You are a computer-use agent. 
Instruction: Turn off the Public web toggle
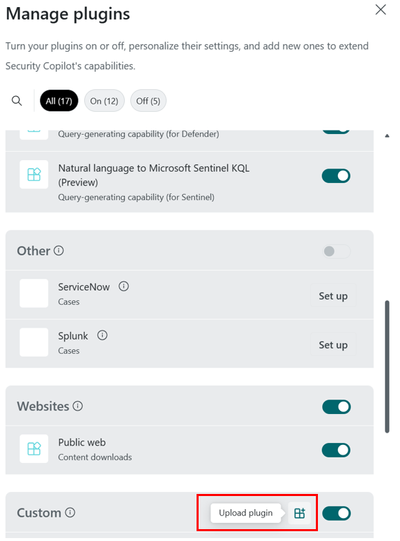[x=336, y=450]
